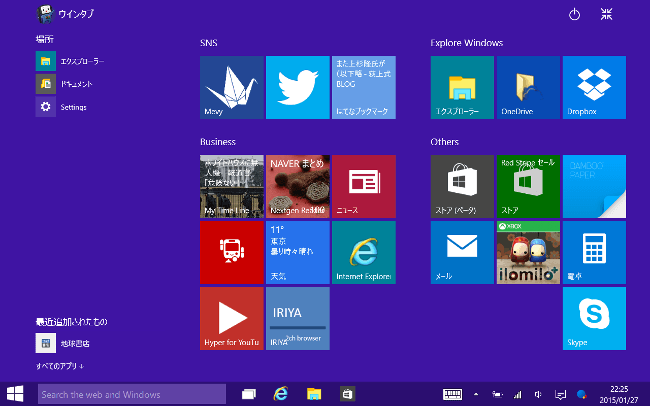The image size is (650, 406).
Task: Click the restore Start menu size icon
Action: click(606, 14)
